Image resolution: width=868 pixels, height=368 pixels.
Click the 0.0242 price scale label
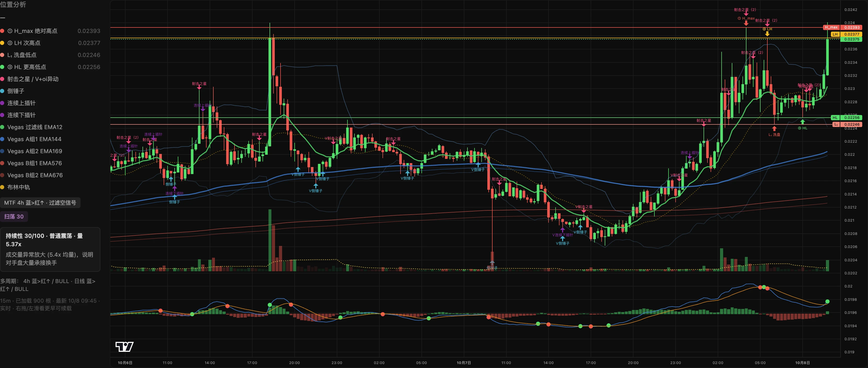[851, 10]
